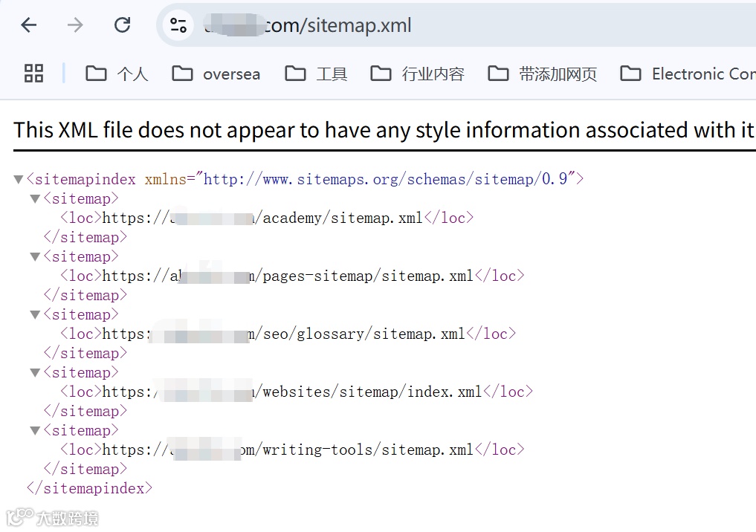The height and width of the screenshot is (532, 756).
Task: Collapse the sitemapindex root node
Action: (x=19, y=180)
